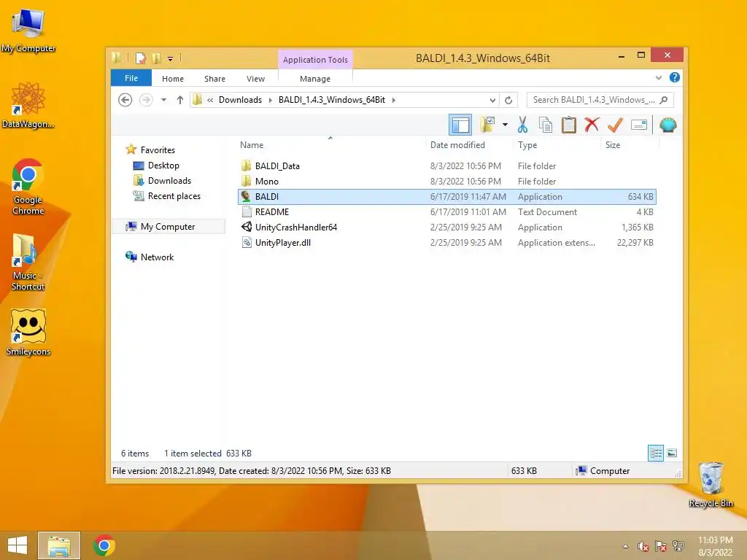
Task: Click the Copy icon in toolbar
Action: pos(546,125)
